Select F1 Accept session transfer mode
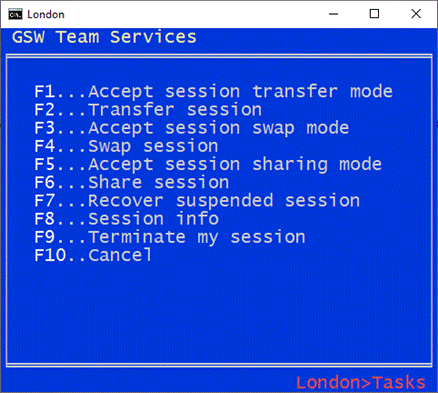This screenshot has height=393, width=438. 214,92
